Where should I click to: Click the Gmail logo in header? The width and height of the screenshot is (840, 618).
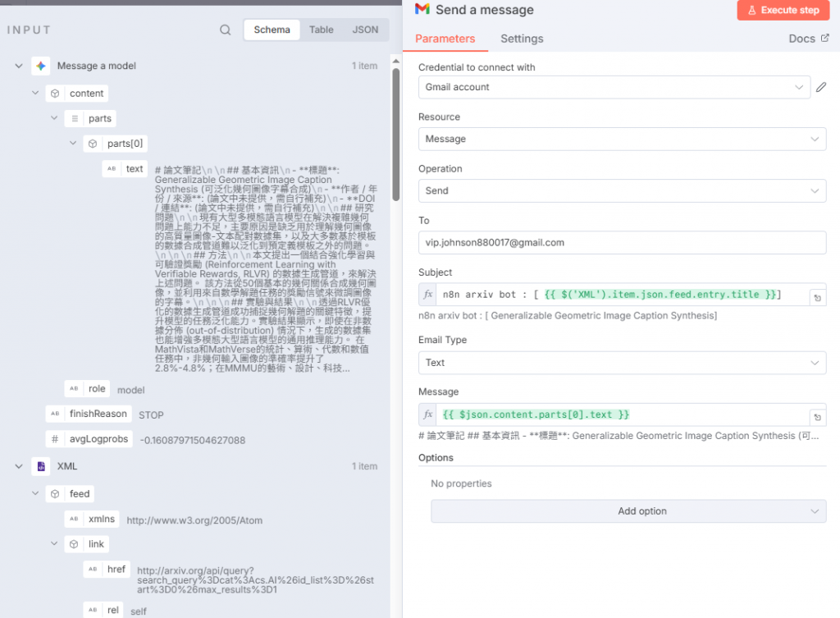point(422,9)
